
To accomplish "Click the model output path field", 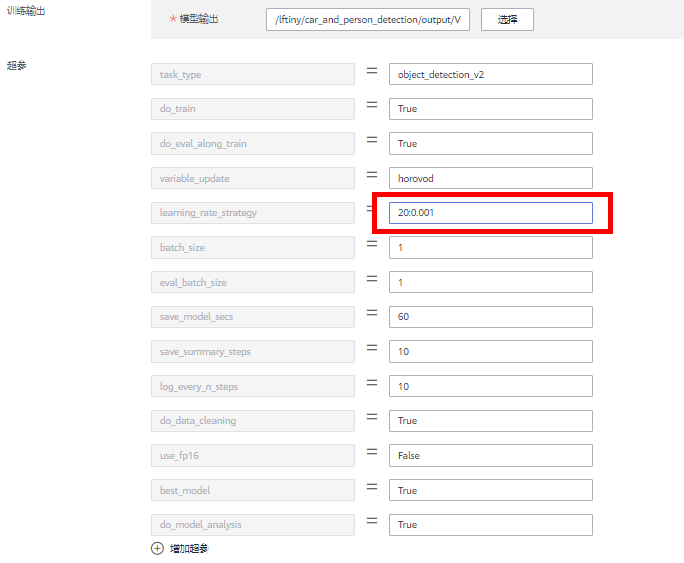I will point(367,20).
